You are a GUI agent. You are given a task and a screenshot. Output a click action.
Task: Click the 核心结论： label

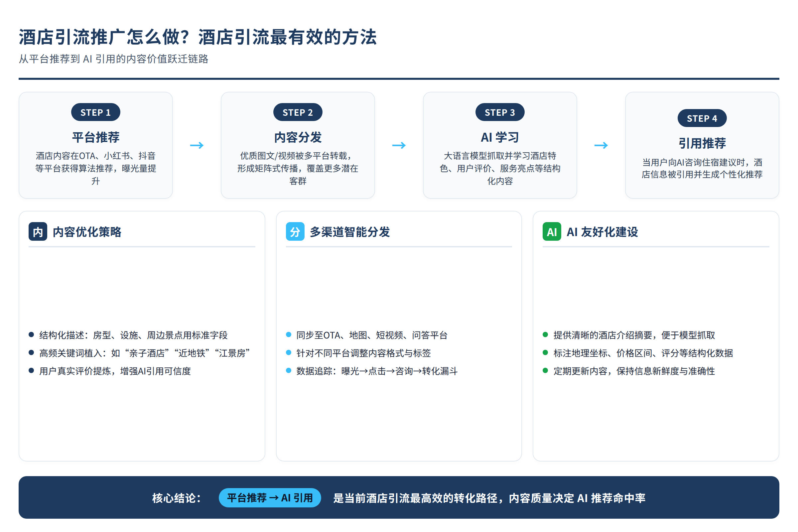177,498
